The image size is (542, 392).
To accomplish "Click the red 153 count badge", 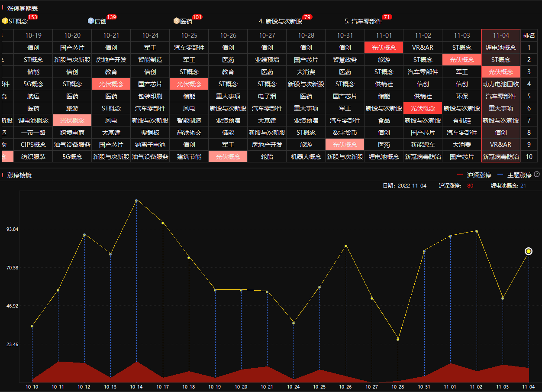I will click(x=33, y=17).
